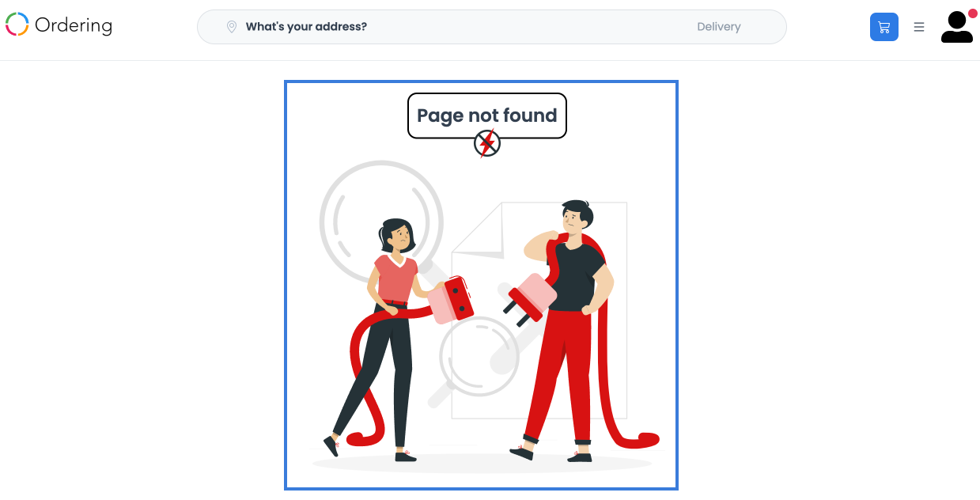
Task: Click the location pin icon
Action: click(232, 27)
